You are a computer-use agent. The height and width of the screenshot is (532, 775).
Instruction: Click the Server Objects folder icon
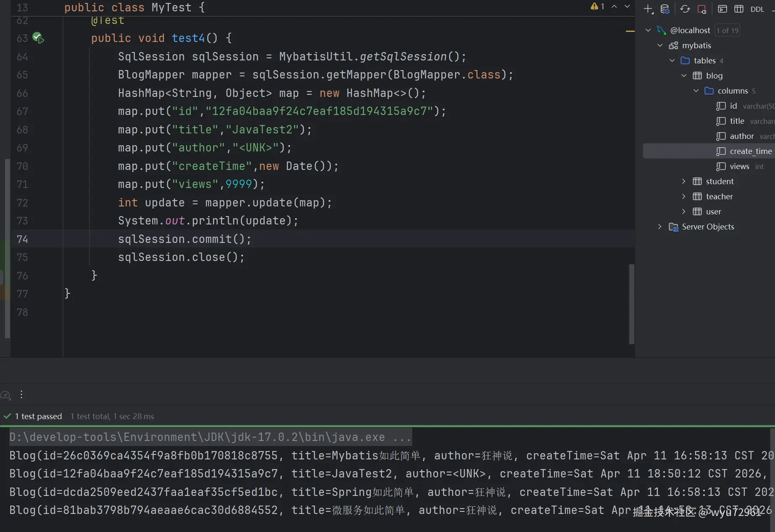tap(673, 227)
